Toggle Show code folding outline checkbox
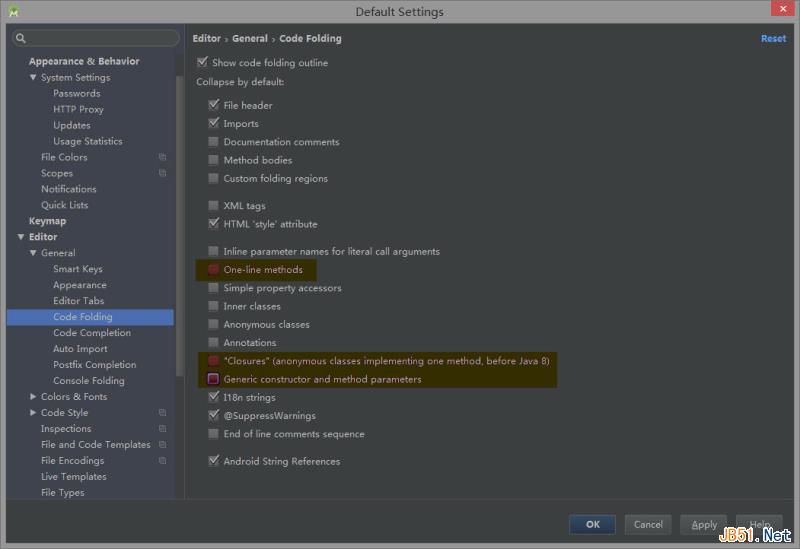The image size is (800, 549). (202, 63)
